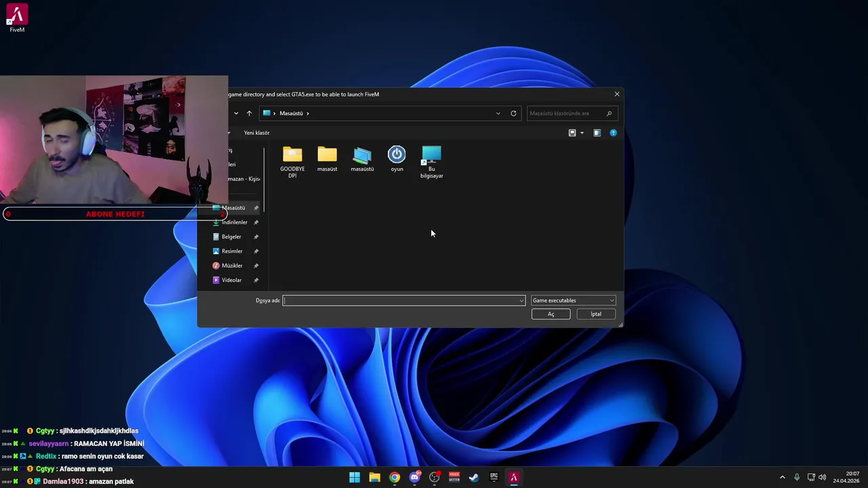Select the masaüstü desktop shortcut item
868x488 pixels.
[x=362, y=159]
